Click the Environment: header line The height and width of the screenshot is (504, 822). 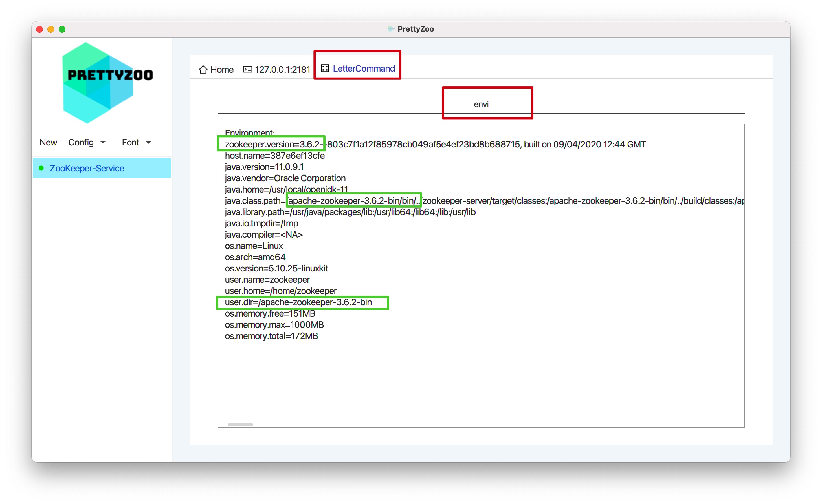(x=250, y=133)
